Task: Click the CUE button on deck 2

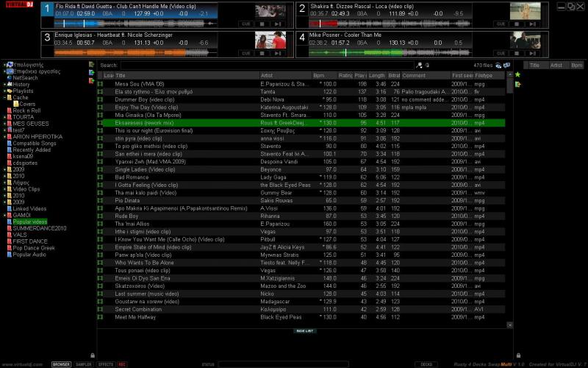Action: (501, 24)
